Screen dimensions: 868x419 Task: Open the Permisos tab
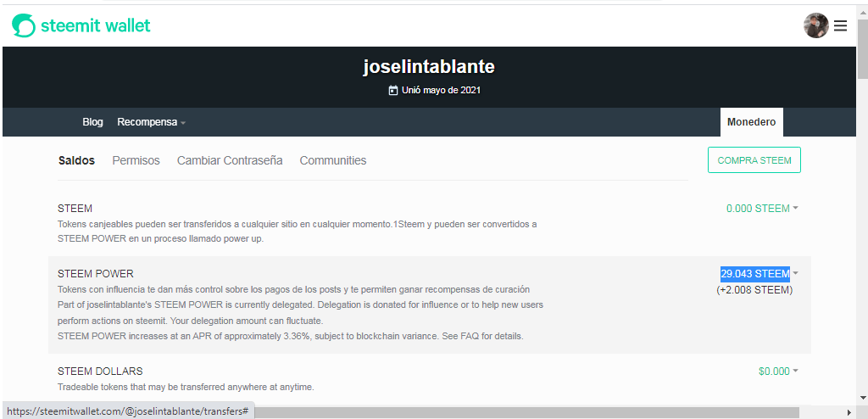tap(136, 160)
